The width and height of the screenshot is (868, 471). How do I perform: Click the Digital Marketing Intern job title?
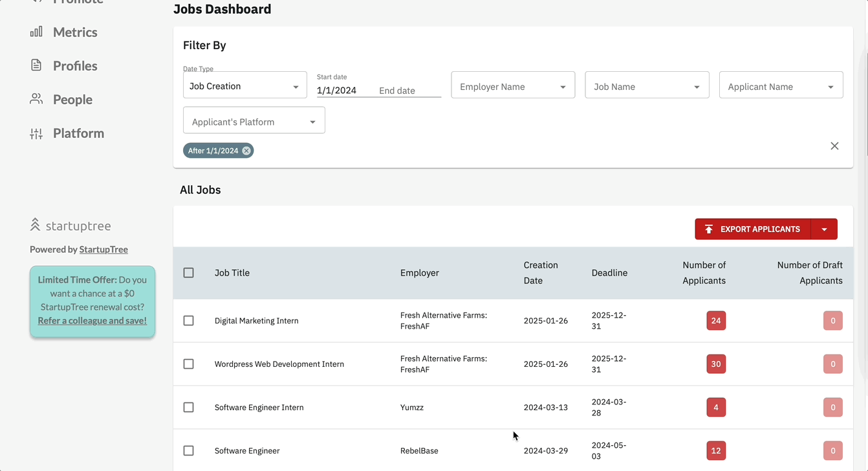257,321
